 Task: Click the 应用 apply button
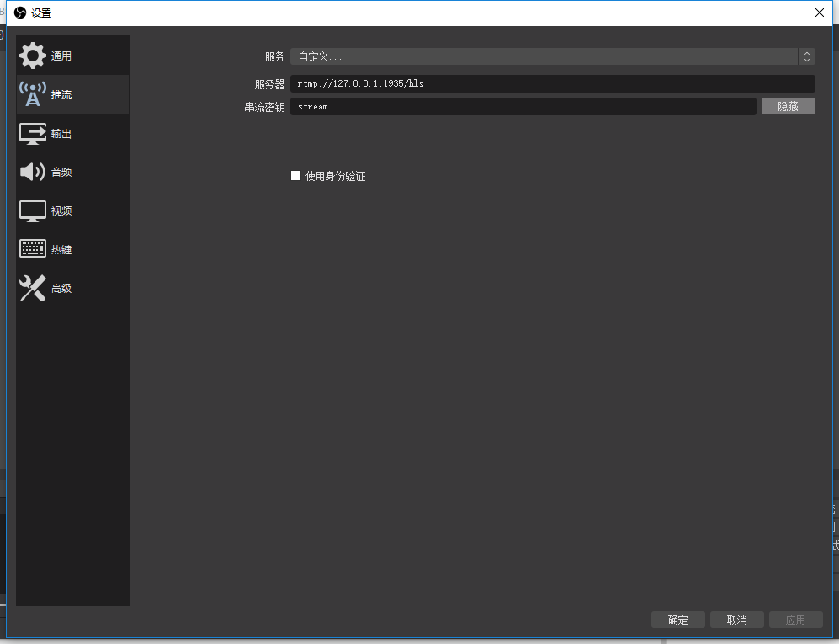coord(795,620)
